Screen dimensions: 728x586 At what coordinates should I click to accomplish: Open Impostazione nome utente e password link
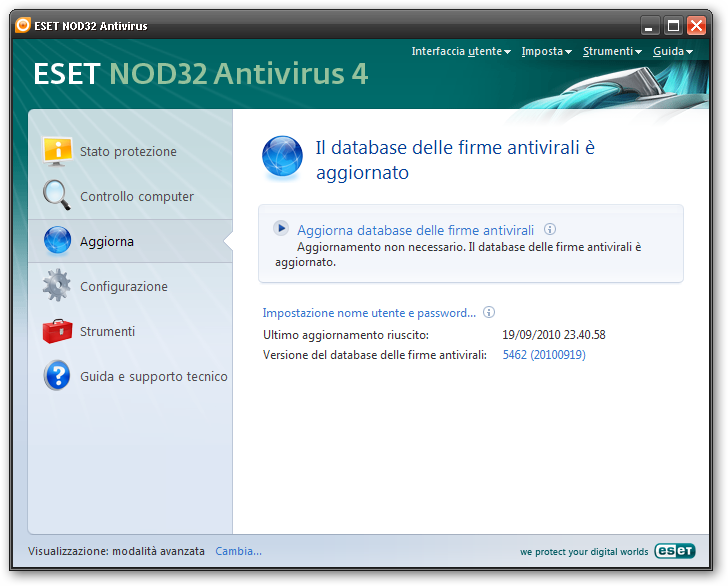coord(369,313)
